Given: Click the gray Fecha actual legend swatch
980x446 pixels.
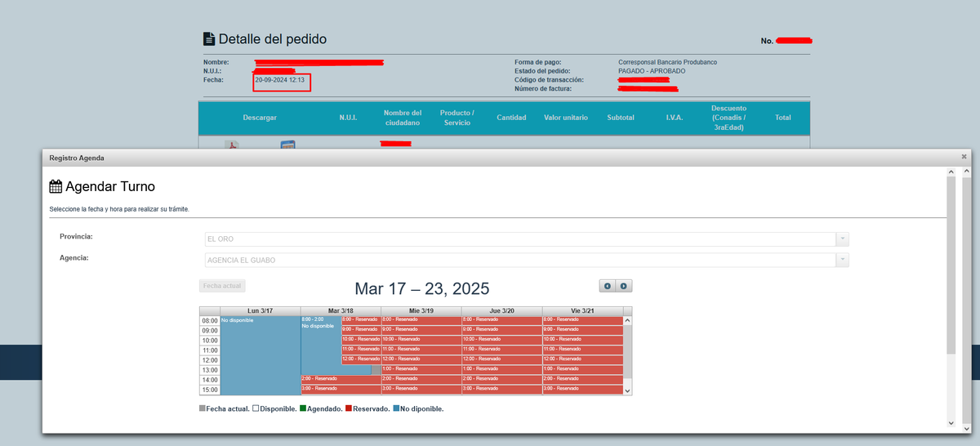Looking at the screenshot, I should click(x=203, y=408).
